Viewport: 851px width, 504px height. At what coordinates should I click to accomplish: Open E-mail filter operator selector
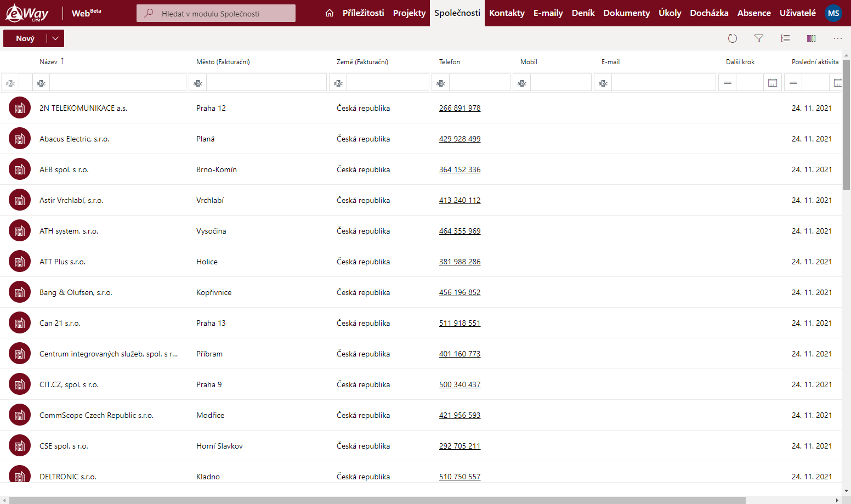pos(603,83)
